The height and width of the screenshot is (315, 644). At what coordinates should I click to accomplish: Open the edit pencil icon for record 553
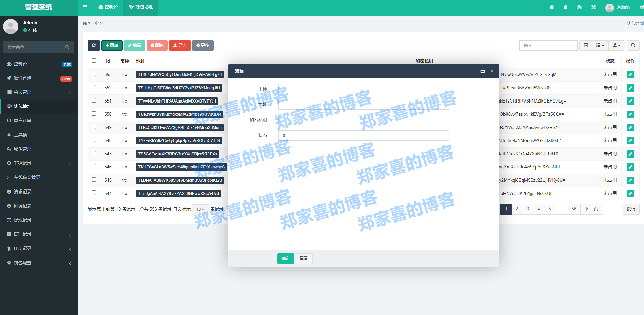pyautogui.click(x=630, y=75)
